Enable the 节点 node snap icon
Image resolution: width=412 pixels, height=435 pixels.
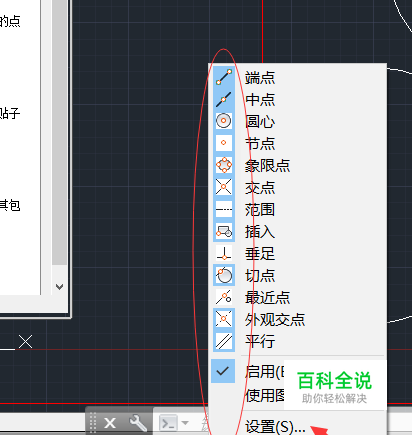pyautogui.click(x=224, y=143)
